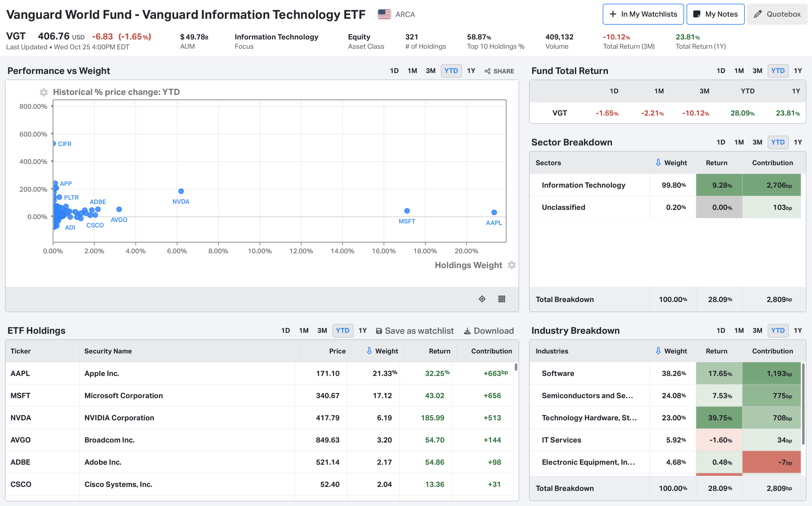Select YTD in Performance vs Weight

pyautogui.click(x=451, y=71)
